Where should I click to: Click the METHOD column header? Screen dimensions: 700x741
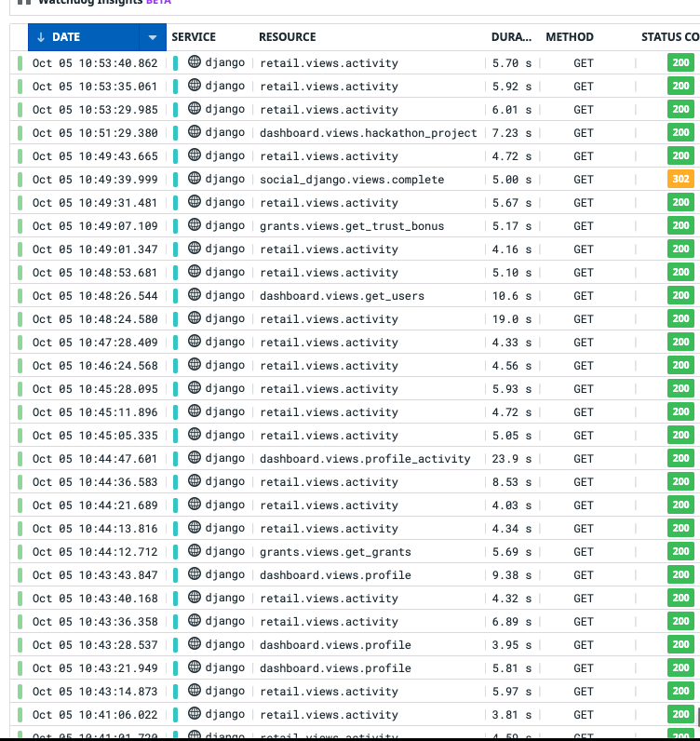[x=570, y=37]
